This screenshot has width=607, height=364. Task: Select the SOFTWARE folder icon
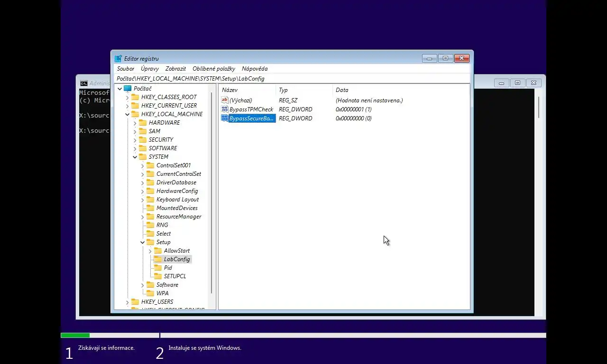point(143,148)
